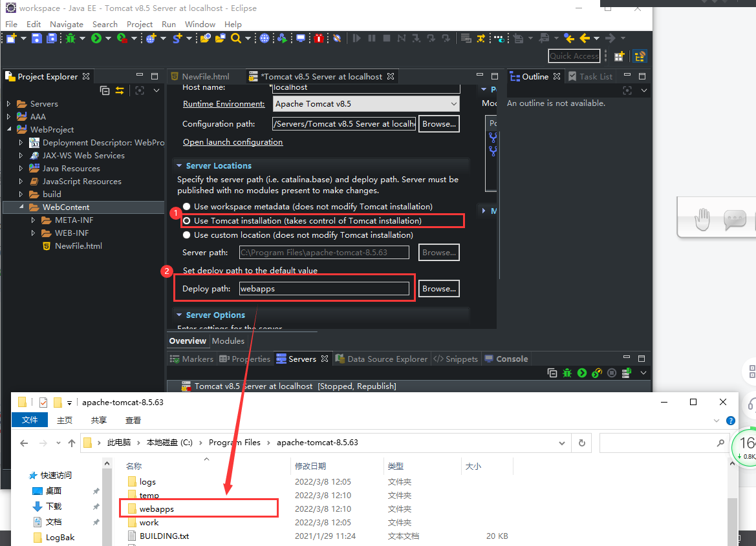The width and height of the screenshot is (756, 546).
Task: Click the New wizard toolbar icon
Action: [11, 38]
